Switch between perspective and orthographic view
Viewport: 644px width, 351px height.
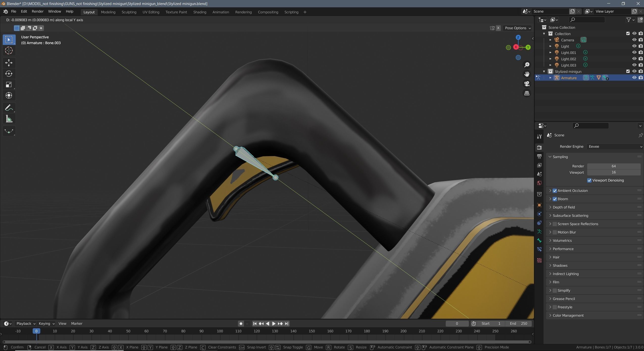click(527, 93)
